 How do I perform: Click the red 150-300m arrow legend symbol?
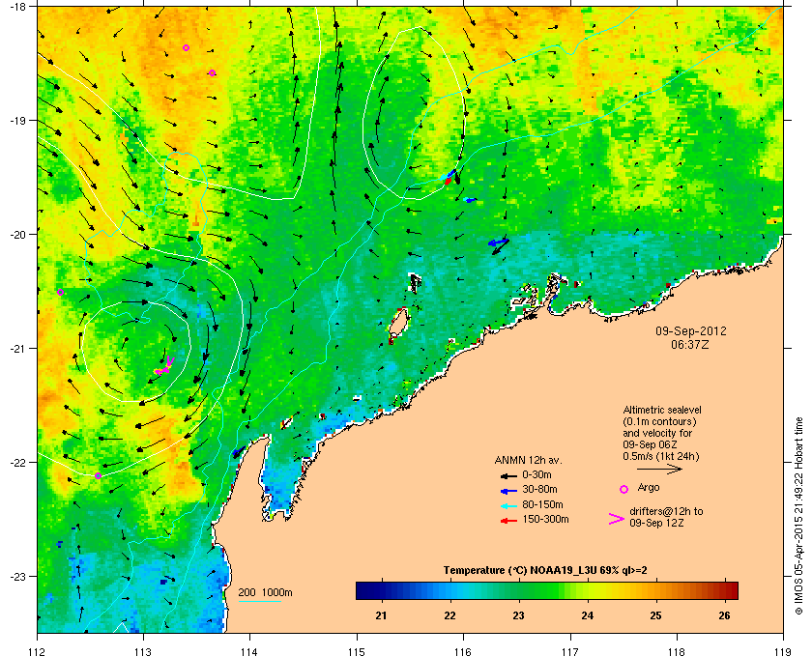[x=508, y=521]
